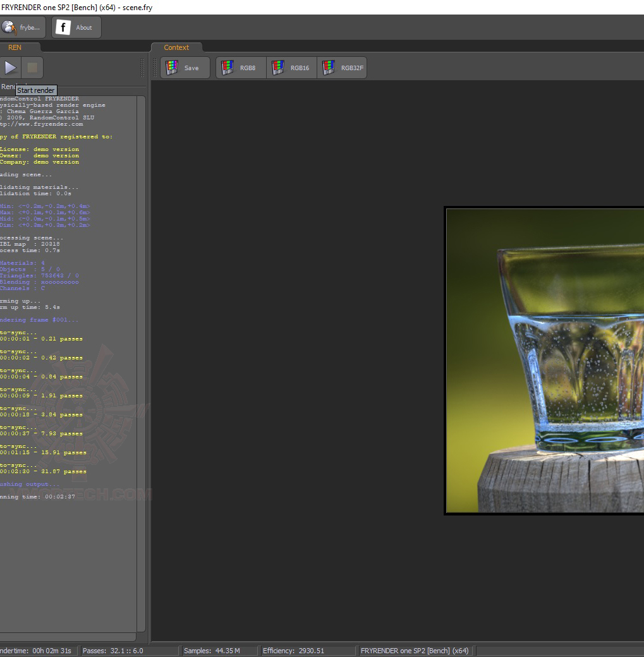Open the About dialog
The height and width of the screenshot is (657, 644).
(76, 28)
